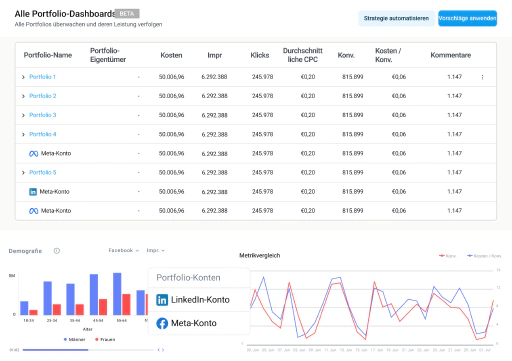
Task: Toggle Kosten / Konv. line in Metrikvergleich legend
Action: click(x=484, y=256)
